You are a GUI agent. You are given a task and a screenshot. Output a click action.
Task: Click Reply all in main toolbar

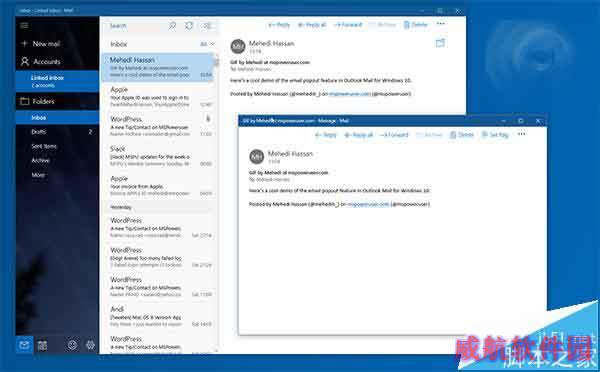[x=312, y=25]
